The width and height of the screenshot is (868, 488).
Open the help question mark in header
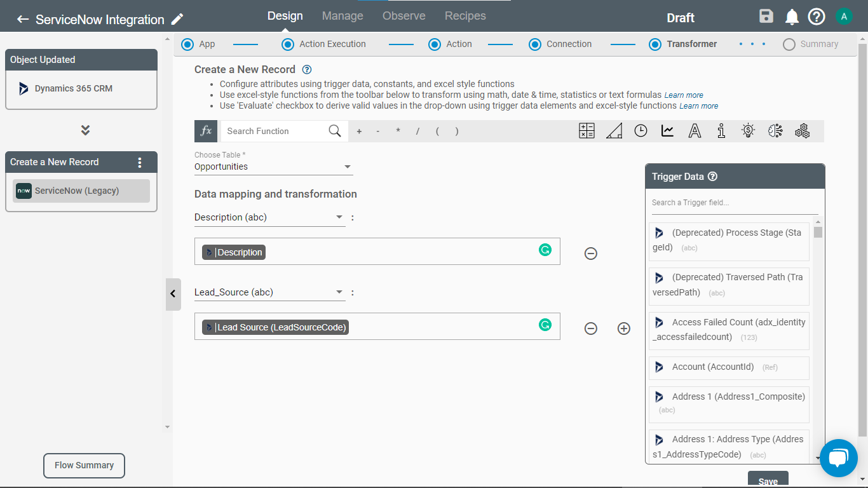pyautogui.click(x=817, y=17)
